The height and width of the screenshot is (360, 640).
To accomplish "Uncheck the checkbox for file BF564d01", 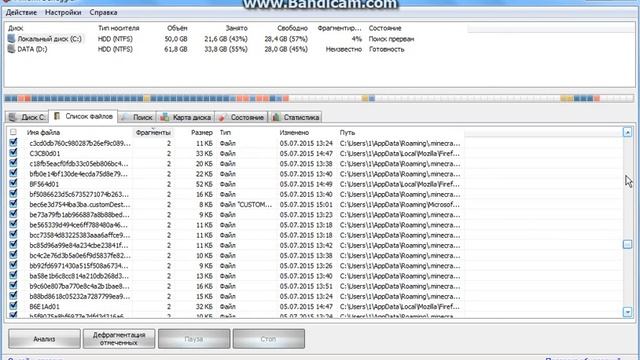I will (x=13, y=183).
